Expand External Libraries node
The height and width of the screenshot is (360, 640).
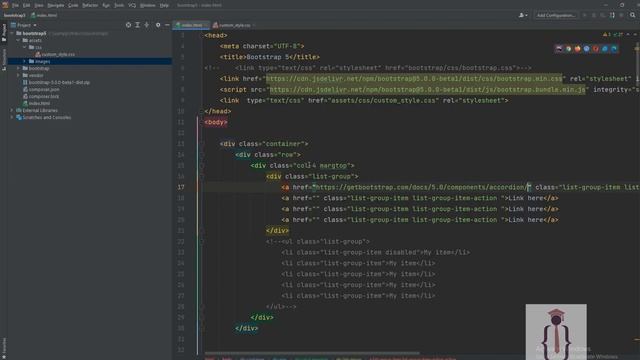[12, 110]
